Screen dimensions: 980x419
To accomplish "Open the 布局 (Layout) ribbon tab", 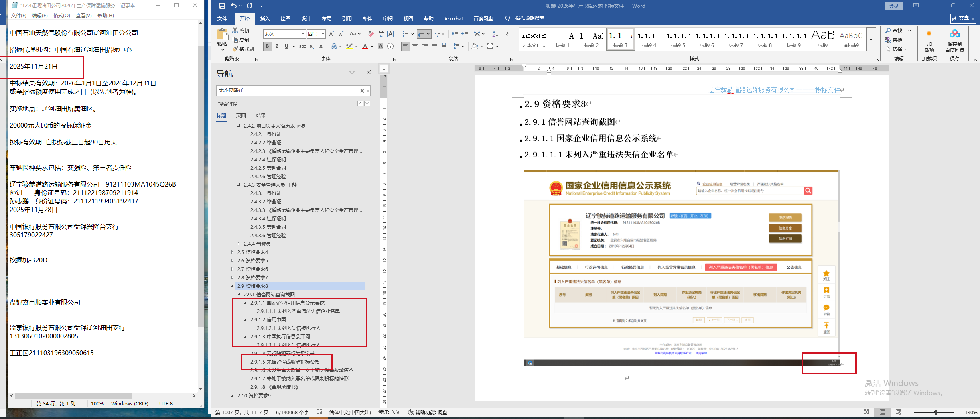I will (327, 19).
